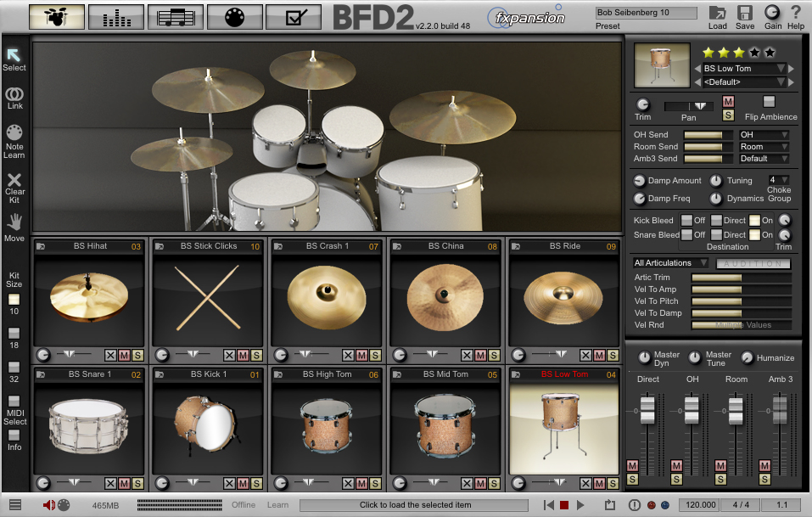
Task: Toggle the MIDI Select option
Action: tap(14, 401)
